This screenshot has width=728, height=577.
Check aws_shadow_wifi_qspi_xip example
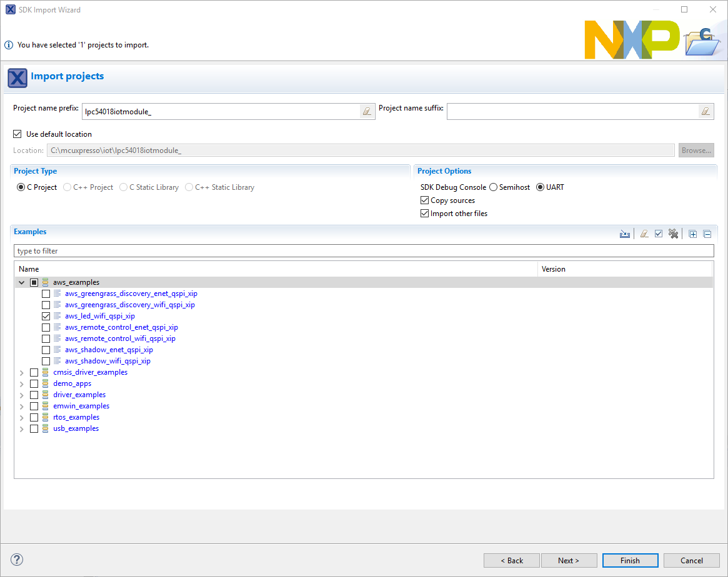click(46, 361)
